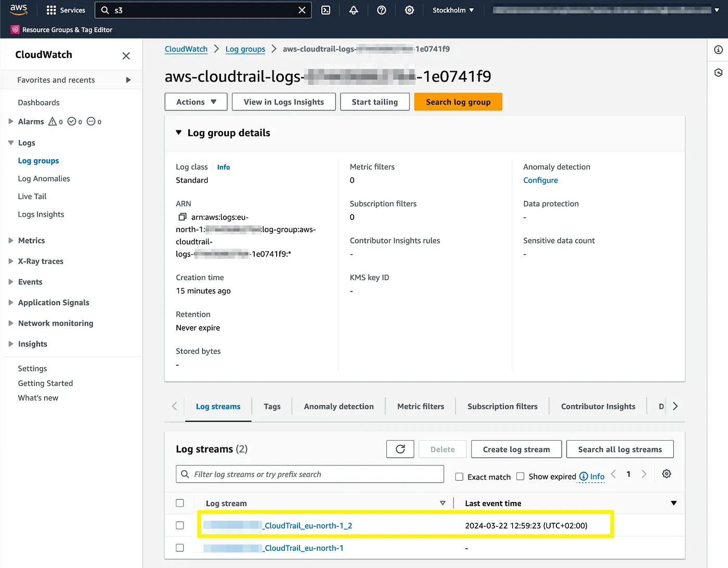Image resolution: width=728 pixels, height=568 pixels.
Task: Collapse the Log group details section
Action: coord(178,133)
